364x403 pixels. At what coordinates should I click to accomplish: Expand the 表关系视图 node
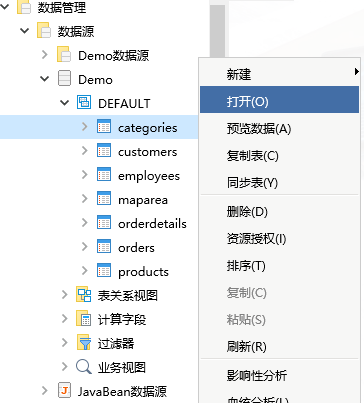click(x=65, y=295)
